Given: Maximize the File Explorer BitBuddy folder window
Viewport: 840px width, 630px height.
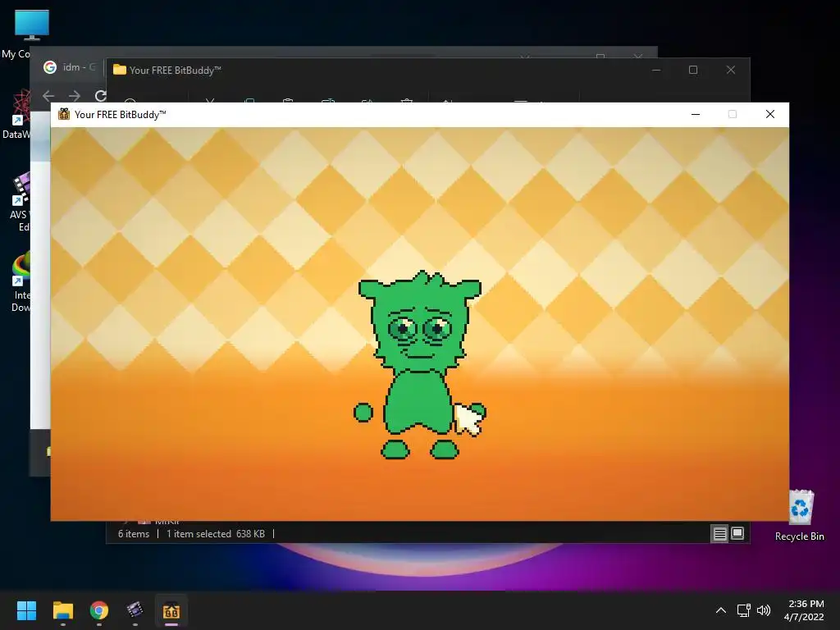Looking at the screenshot, I should (693, 70).
